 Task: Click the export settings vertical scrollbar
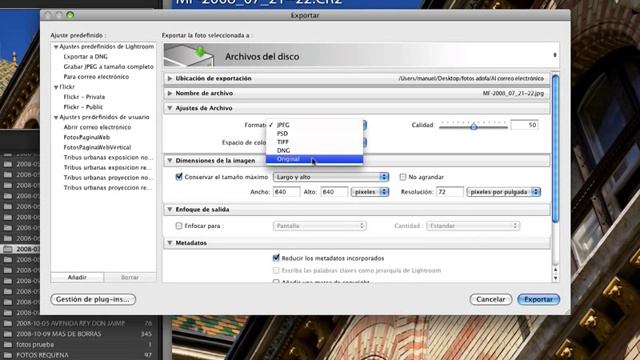pyautogui.click(x=555, y=149)
